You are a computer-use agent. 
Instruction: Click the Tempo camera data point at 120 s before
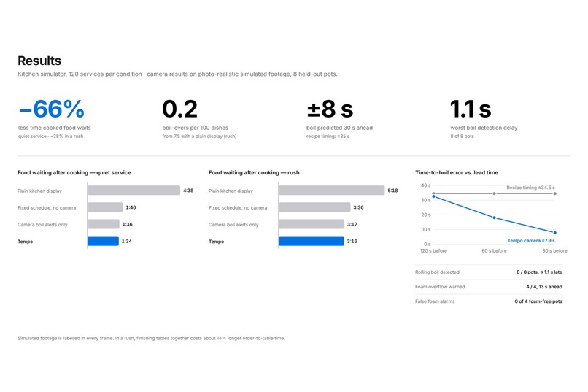click(434, 196)
